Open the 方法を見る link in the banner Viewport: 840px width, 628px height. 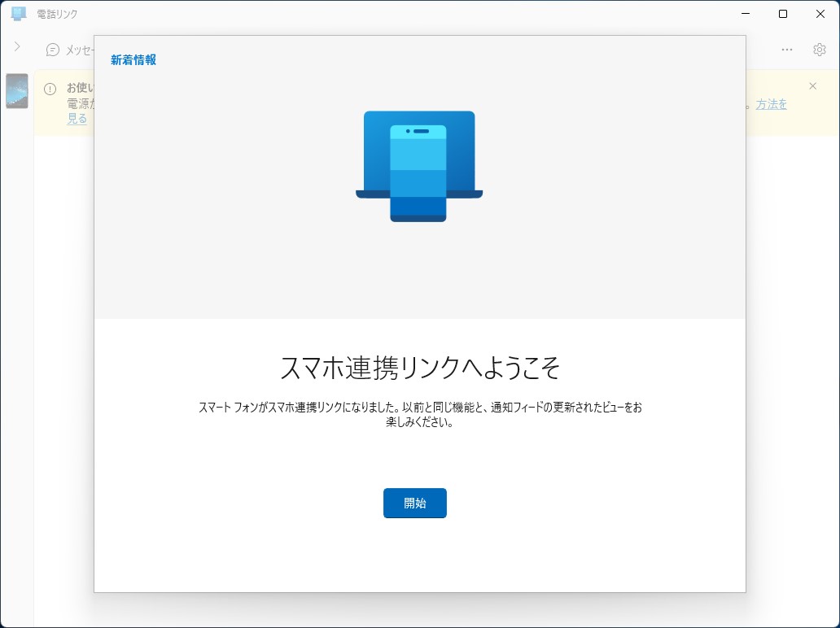[x=770, y=104]
